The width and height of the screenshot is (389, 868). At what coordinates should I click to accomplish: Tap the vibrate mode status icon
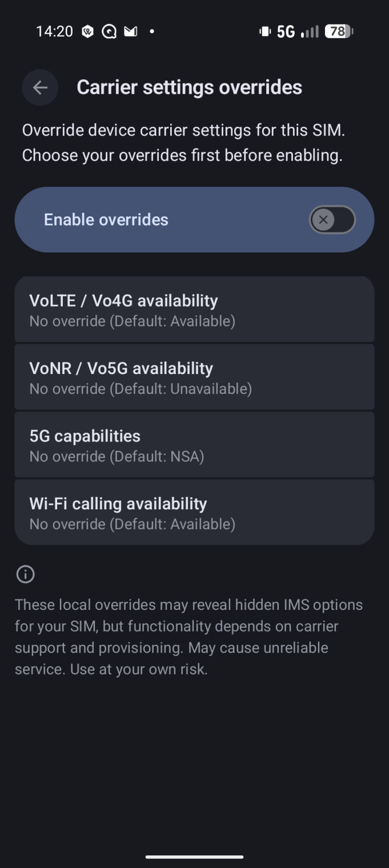click(264, 32)
